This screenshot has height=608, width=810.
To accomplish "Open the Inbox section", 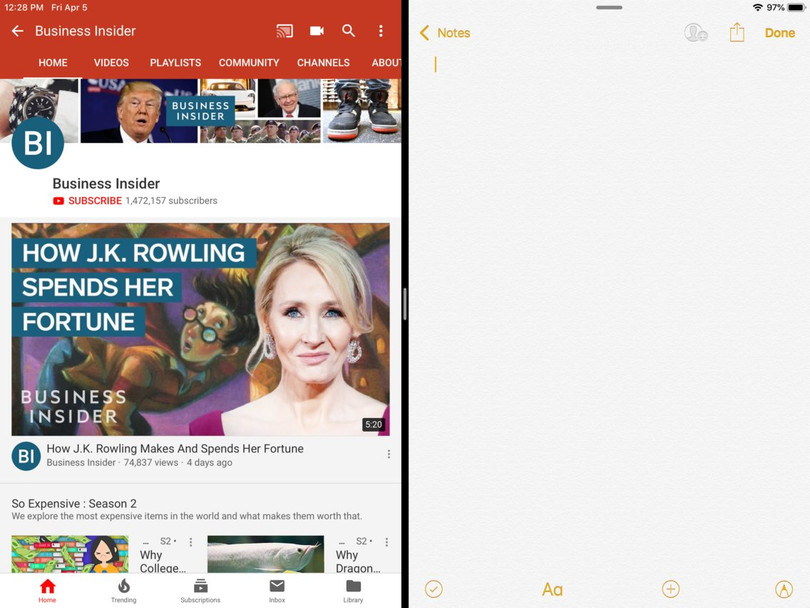I will click(277, 590).
